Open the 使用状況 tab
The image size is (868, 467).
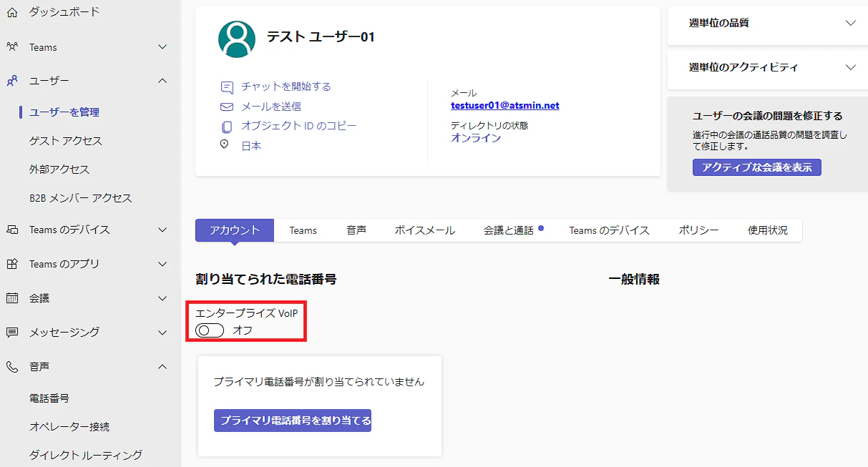[x=768, y=230]
